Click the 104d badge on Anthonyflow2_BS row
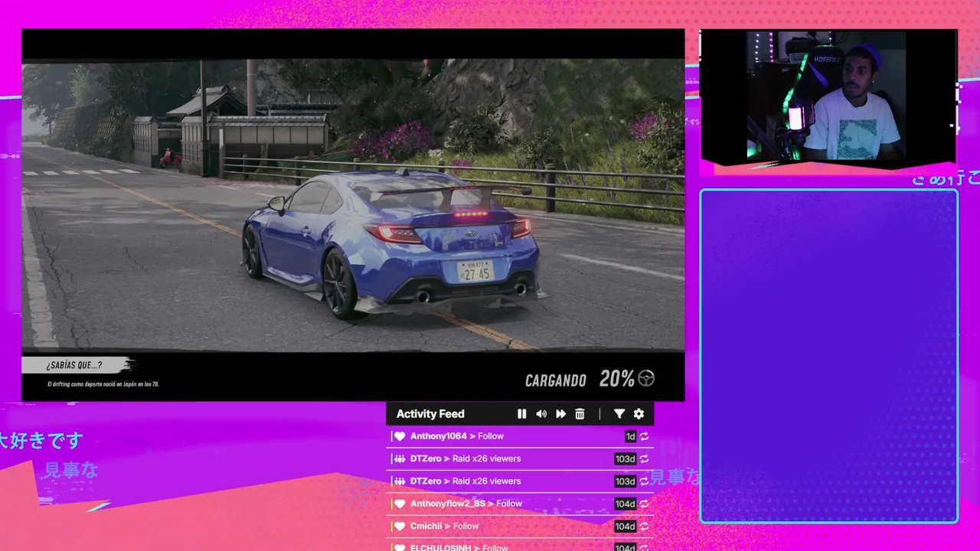The image size is (980, 551). tap(626, 504)
